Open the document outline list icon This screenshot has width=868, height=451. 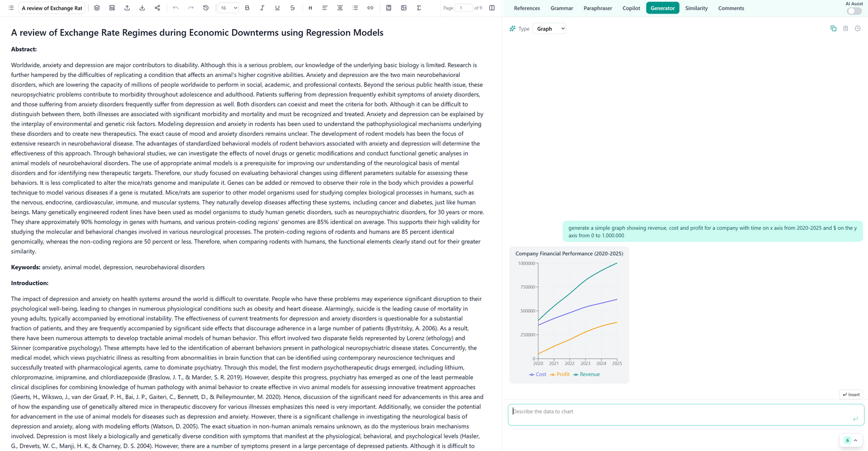click(x=11, y=8)
